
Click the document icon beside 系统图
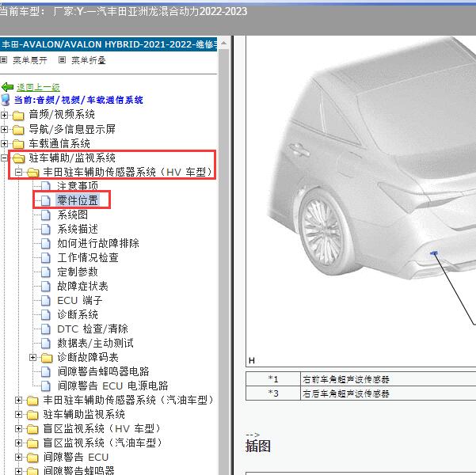click(45, 215)
